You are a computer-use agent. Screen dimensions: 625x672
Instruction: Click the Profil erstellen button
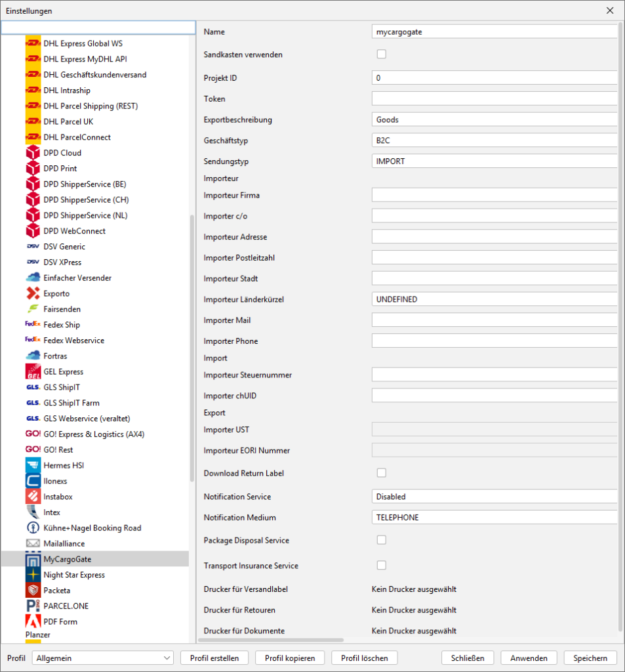click(x=214, y=658)
